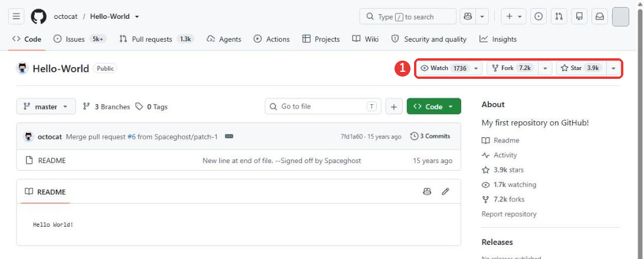Expand the commit message ellipsis
Image resolution: width=644 pixels, height=259 pixels.
coord(229,137)
